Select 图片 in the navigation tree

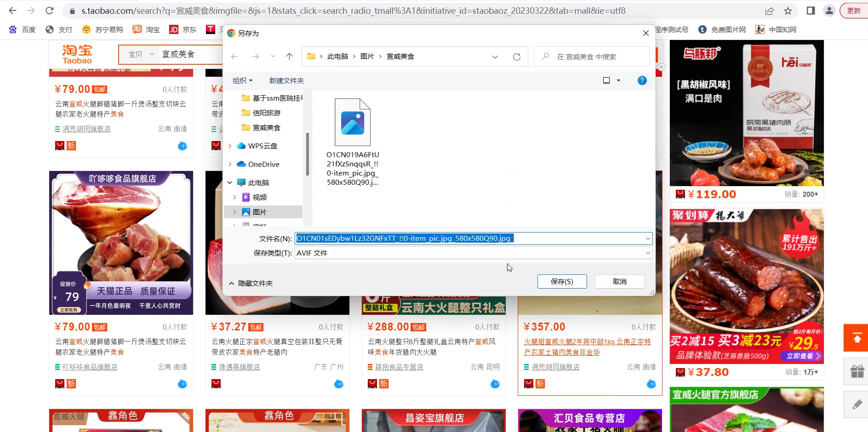pyautogui.click(x=255, y=212)
